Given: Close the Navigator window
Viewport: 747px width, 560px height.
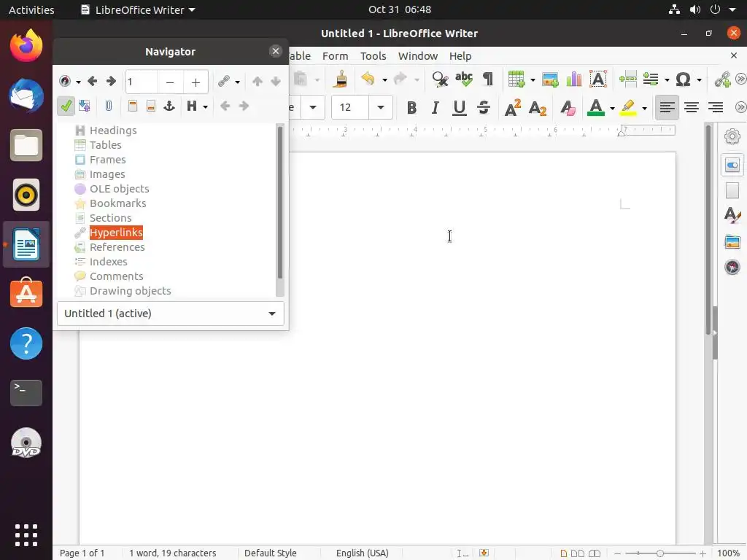Looking at the screenshot, I should 275,51.
